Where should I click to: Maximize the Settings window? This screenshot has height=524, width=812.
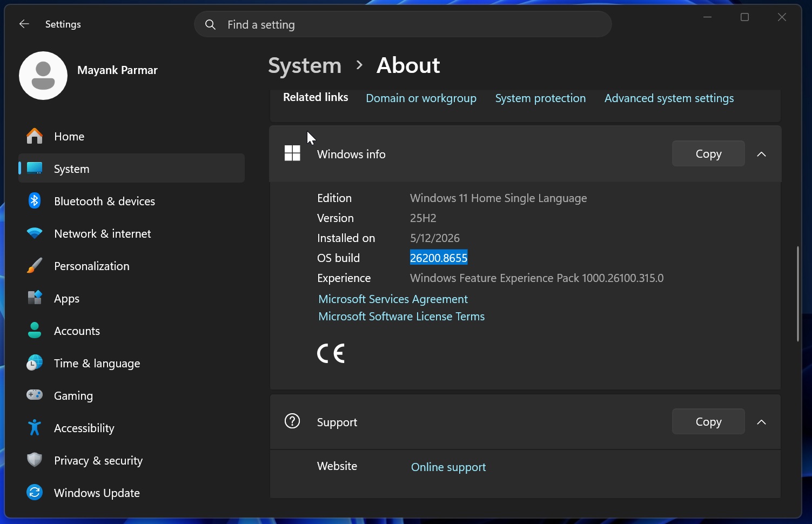point(744,17)
